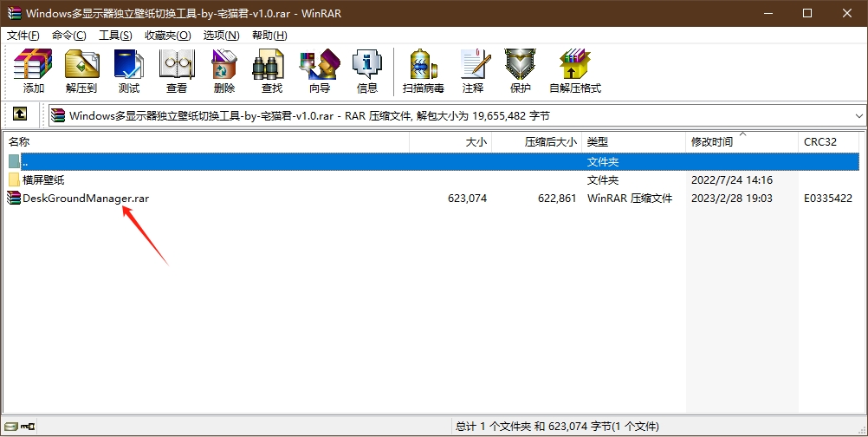Click packed size value 622,861

pos(557,198)
